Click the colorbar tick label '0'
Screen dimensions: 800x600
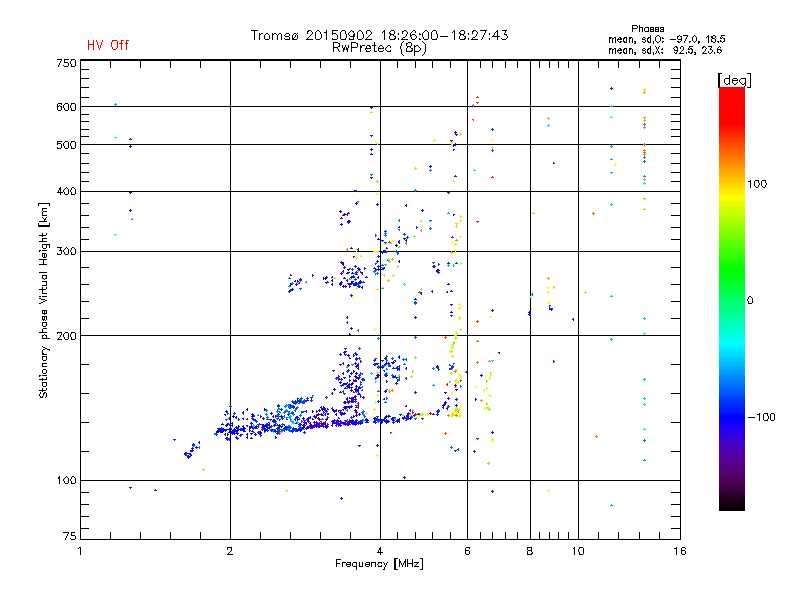tap(750, 301)
